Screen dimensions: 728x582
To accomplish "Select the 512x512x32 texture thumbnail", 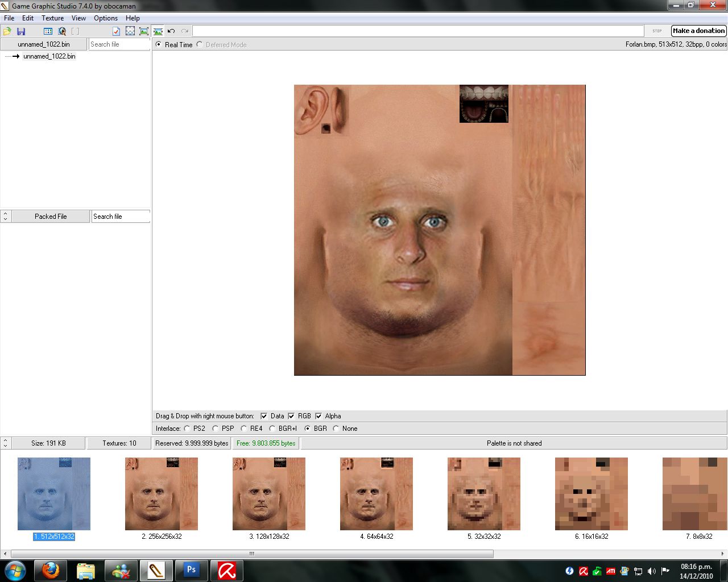I will 54,494.
